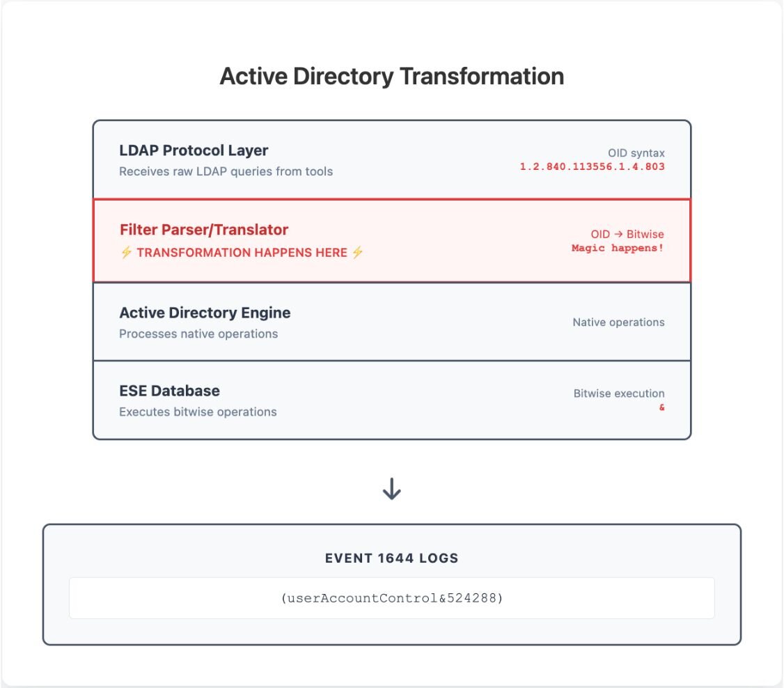Image resolution: width=784 pixels, height=688 pixels.
Task: Click the ESE Database heading
Action: point(169,391)
